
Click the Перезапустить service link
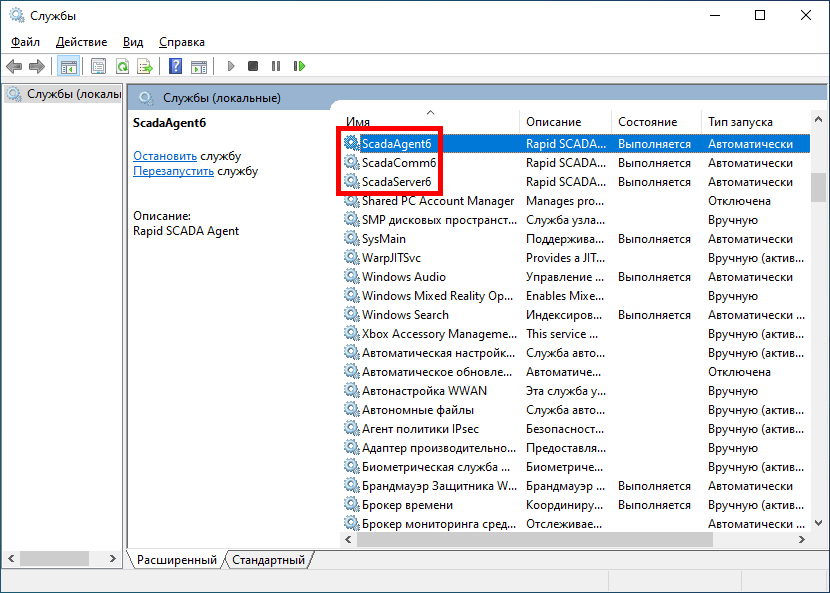point(173,172)
